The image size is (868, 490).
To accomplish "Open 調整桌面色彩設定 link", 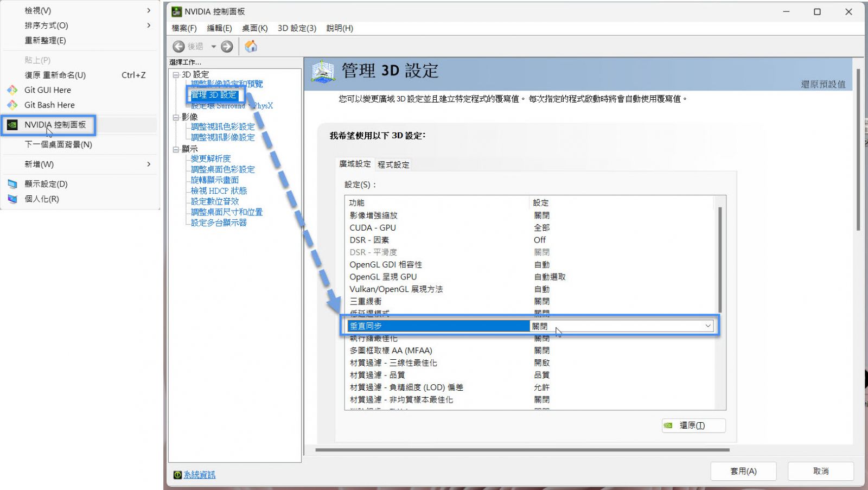I will 222,170.
